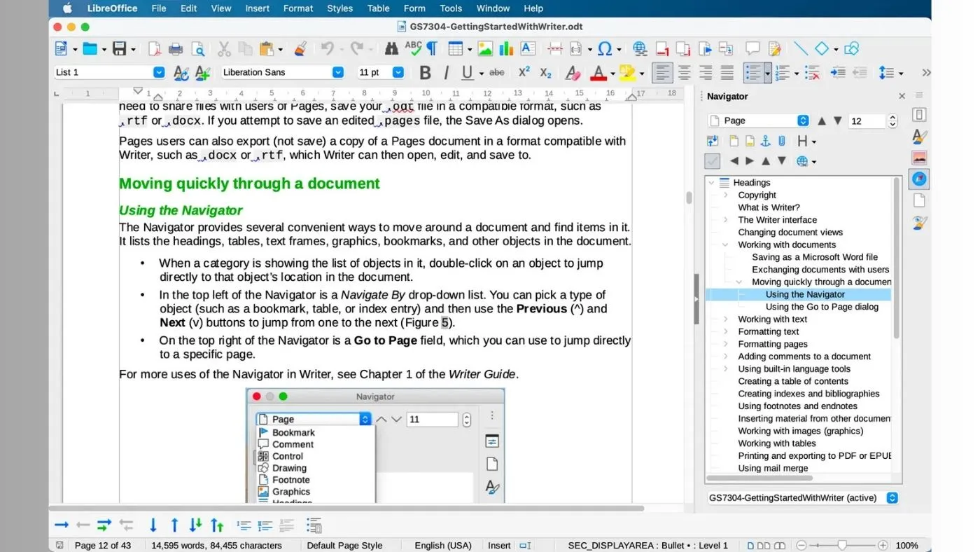Open the Styles menu
This screenshot has width=980, height=552.
[339, 8]
